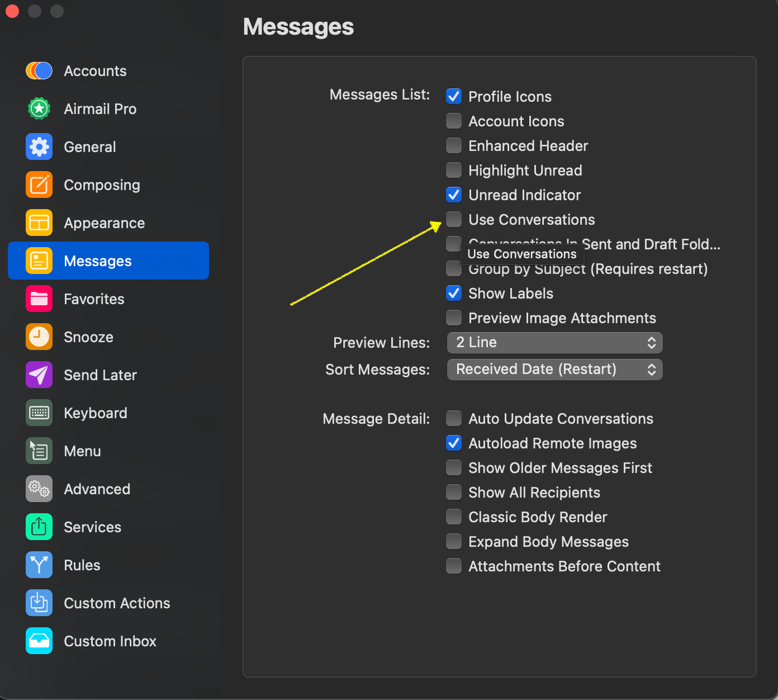Image resolution: width=778 pixels, height=700 pixels.
Task: Select Custom Actions in the sidebar
Action: click(x=117, y=603)
